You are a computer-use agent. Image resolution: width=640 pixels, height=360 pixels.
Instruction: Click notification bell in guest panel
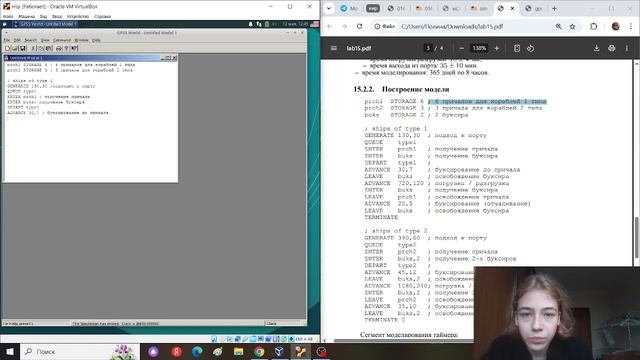(251, 24)
